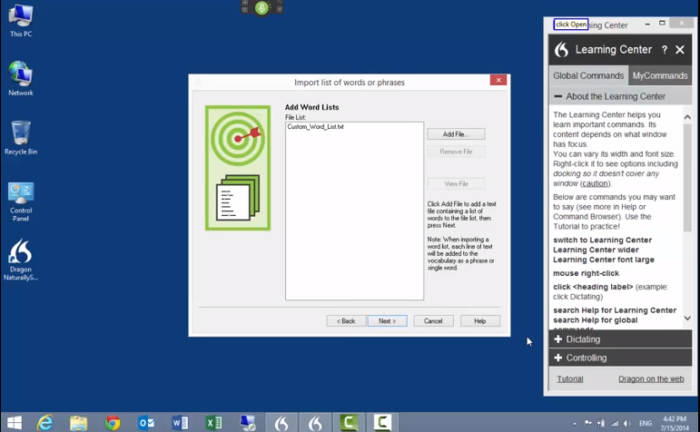Select Custom_Word_List.txt in the file list
Screen dimensions: 700x432
point(316,127)
